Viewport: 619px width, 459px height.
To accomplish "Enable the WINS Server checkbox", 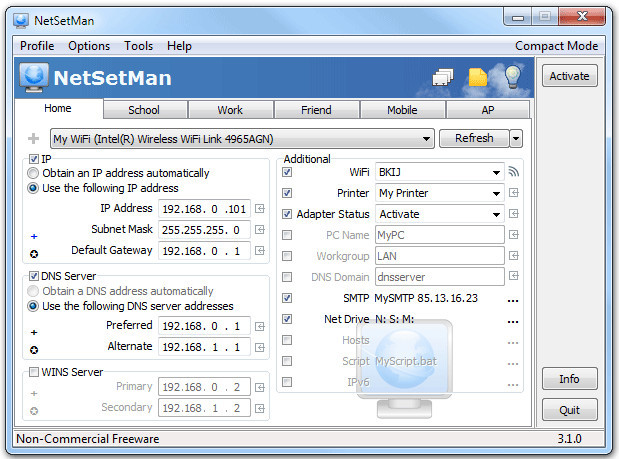I will pyautogui.click(x=34, y=372).
